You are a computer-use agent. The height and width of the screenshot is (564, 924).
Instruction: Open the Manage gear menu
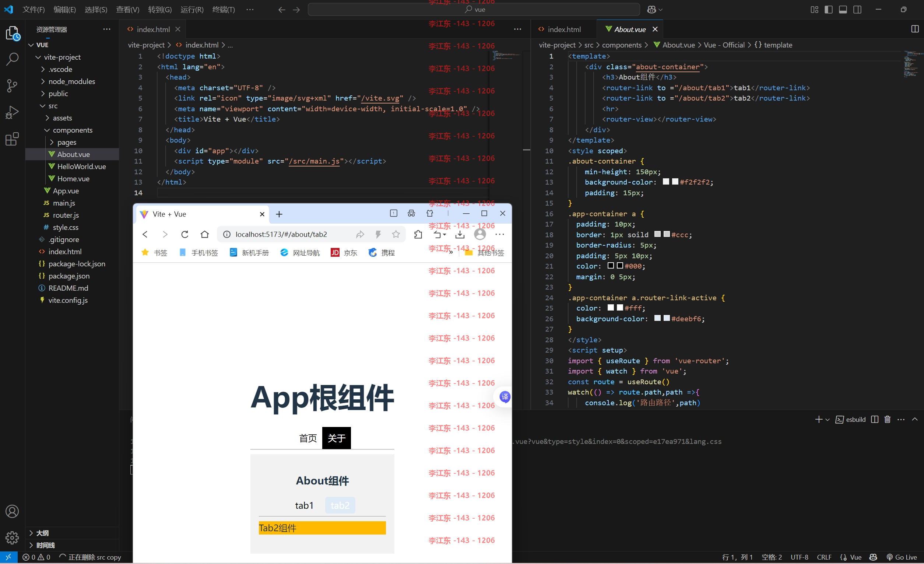(x=13, y=538)
